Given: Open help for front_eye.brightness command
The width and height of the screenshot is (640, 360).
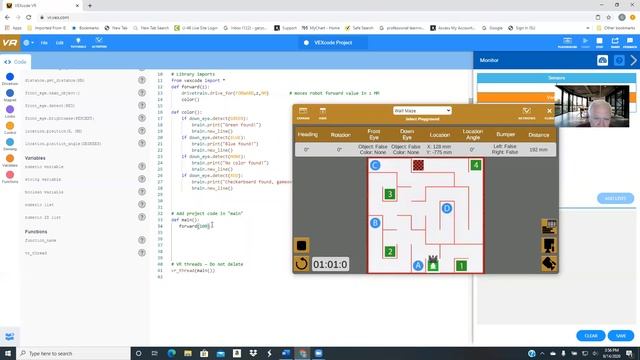Looking at the screenshot, I should click(x=142, y=118).
